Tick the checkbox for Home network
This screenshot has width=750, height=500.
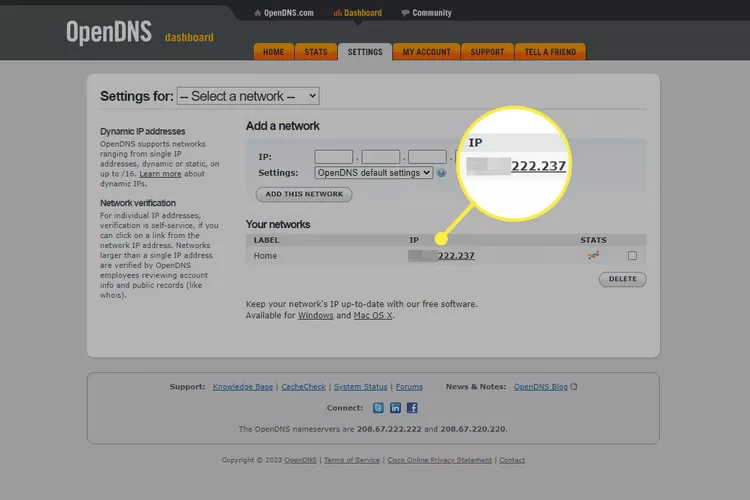click(x=632, y=256)
